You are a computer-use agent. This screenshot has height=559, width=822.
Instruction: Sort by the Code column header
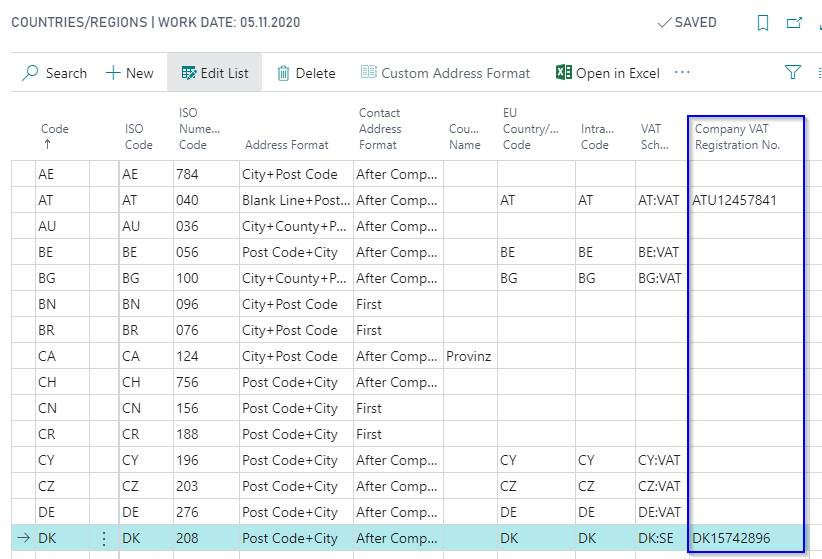[55, 135]
